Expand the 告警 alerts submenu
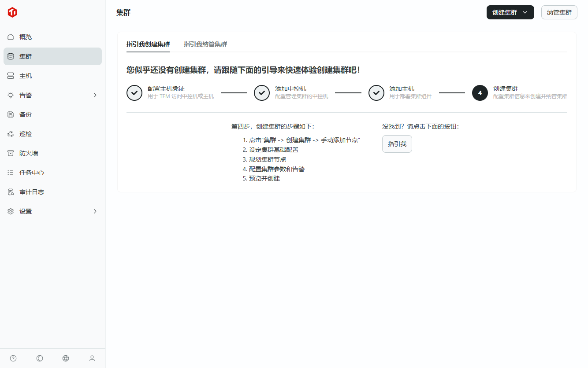This screenshot has height=368, width=588. pos(52,95)
